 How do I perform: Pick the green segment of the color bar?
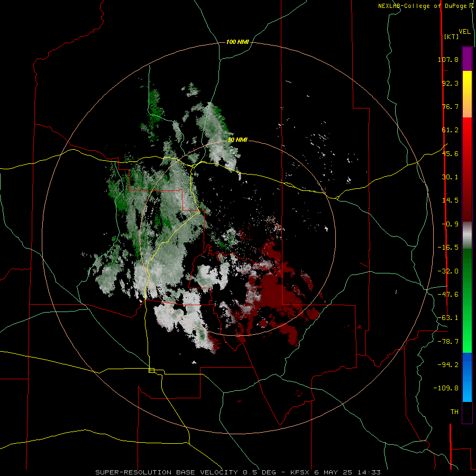coord(467,300)
